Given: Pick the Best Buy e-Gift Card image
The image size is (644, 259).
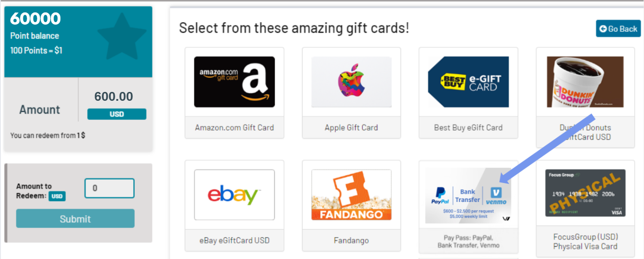Looking at the screenshot, I should 469,82.
